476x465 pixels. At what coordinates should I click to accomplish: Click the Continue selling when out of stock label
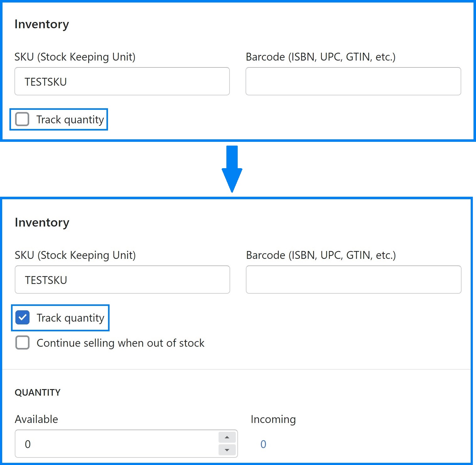click(121, 343)
